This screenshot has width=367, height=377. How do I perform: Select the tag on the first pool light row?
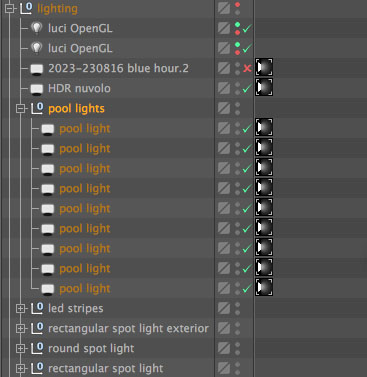[x=264, y=127]
